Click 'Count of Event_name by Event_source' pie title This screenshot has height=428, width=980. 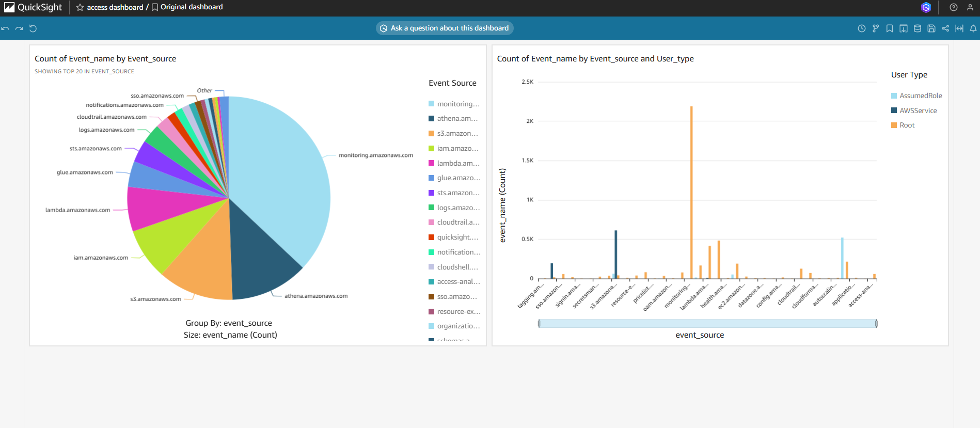pyautogui.click(x=105, y=59)
